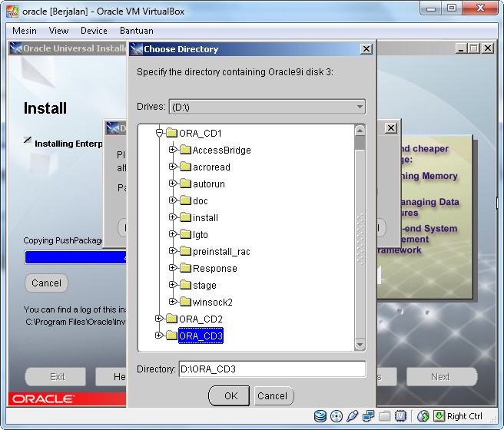Confirm the directory with OK
The image size is (504, 430).
pos(229,395)
